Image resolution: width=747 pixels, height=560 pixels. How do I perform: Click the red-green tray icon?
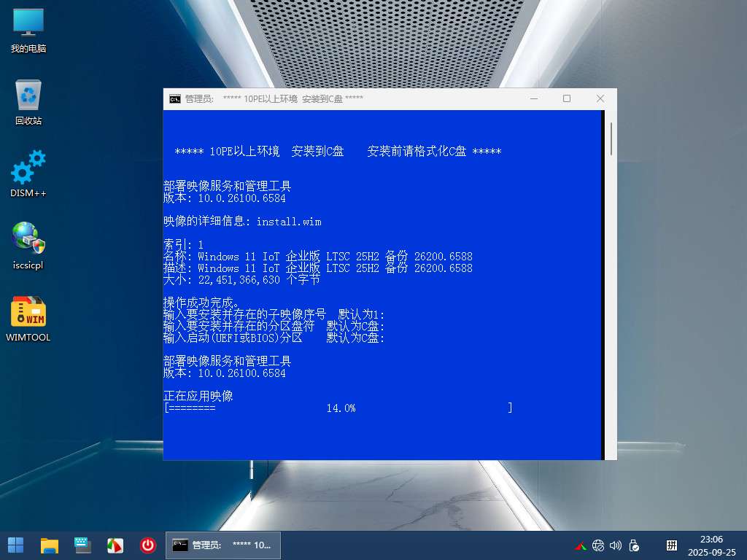coord(581,545)
